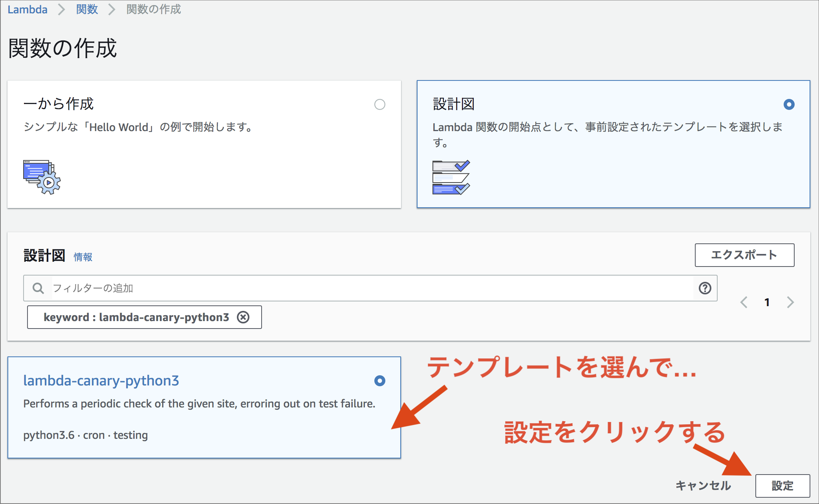Click the 関数の作成 breadcrumb item

(x=154, y=9)
